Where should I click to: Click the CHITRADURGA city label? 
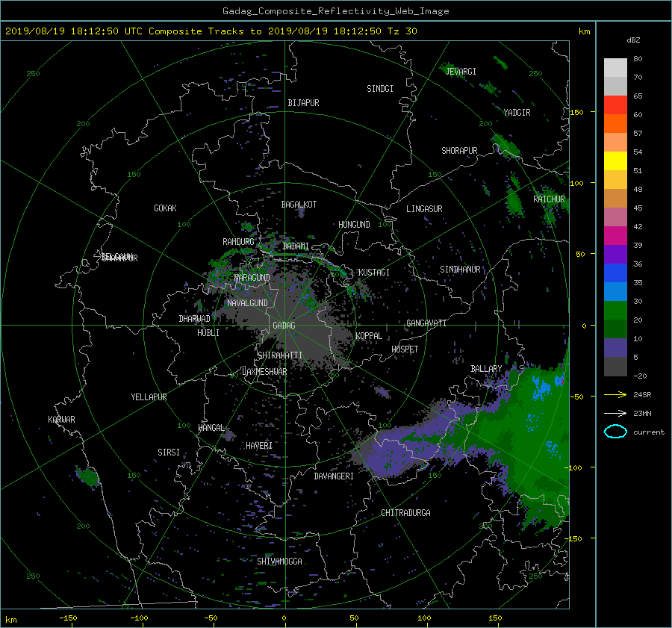tap(406, 513)
